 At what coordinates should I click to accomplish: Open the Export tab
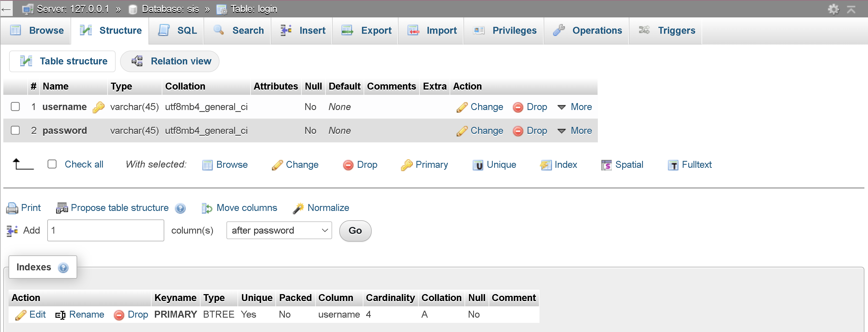point(366,31)
